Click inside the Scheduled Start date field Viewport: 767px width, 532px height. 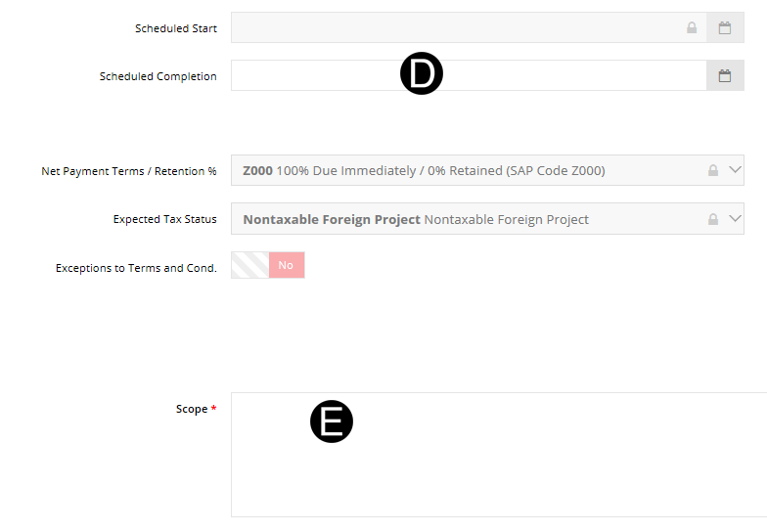(x=450, y=28)
